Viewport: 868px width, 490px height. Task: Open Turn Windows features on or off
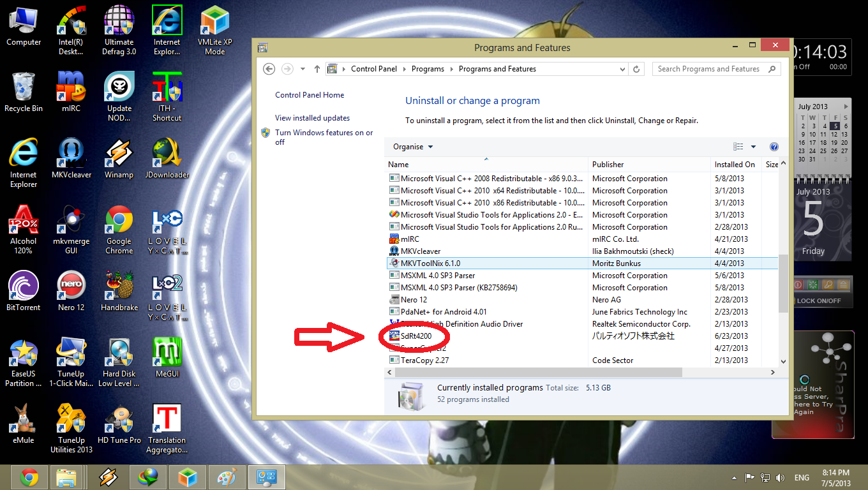pos(324,137)
